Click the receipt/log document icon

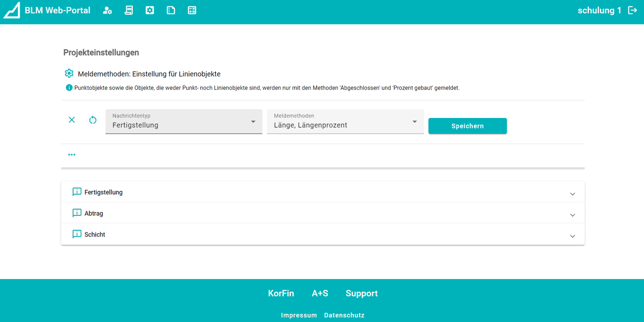click(x=129, y=10)
